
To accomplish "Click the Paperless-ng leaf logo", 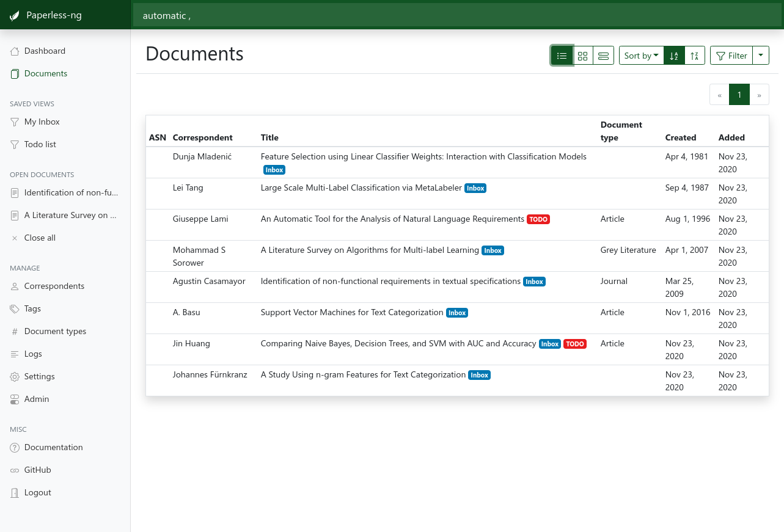I will pyautogui.click(x=15, y=15).
